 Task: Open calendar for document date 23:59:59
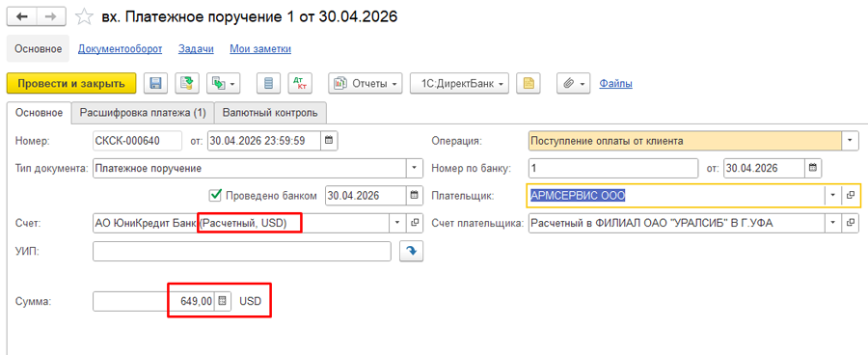[x=329, y=141]
